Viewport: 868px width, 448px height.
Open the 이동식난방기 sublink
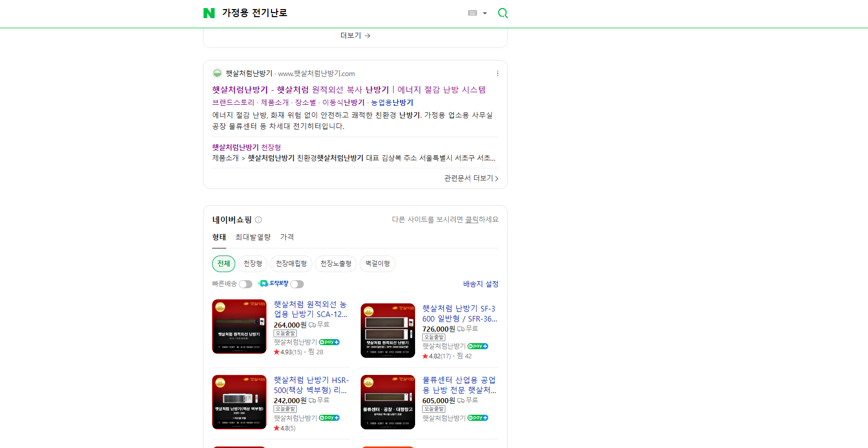click(343, 102)
